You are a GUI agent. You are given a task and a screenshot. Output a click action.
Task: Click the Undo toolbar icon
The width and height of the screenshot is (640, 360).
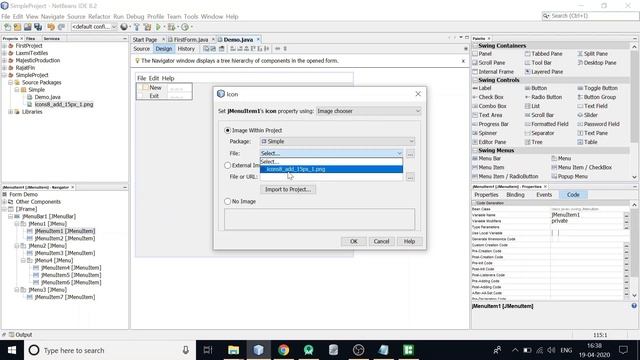[51, 27]
